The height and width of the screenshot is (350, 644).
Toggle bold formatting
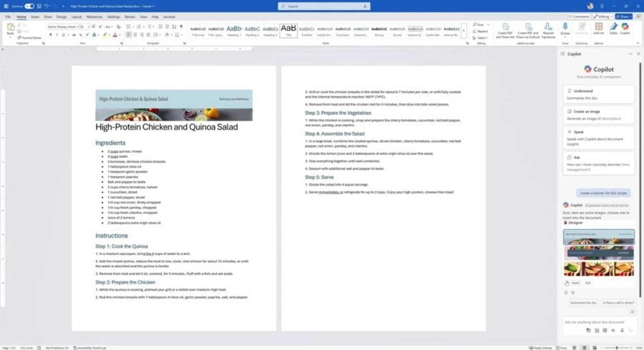pyautogui.click(x=51, y=35)
